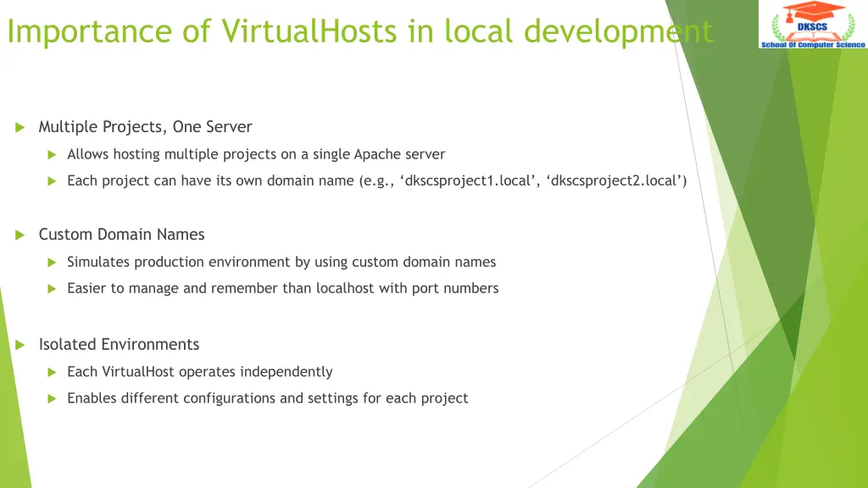The height and width of the screenshot is (488, 868).
Task: Click the bullet arrow beside 'Custom Domain Names'
Action: pyautogui.click(x=20, y=236)
